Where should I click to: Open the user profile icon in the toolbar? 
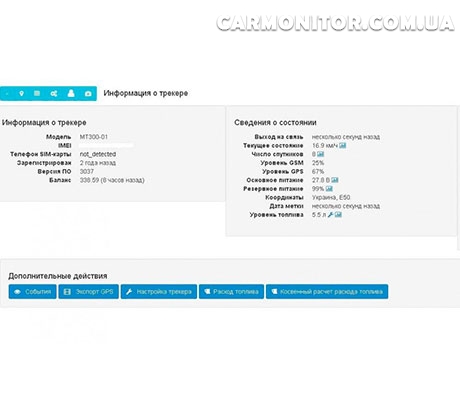(x=71, y=93)
